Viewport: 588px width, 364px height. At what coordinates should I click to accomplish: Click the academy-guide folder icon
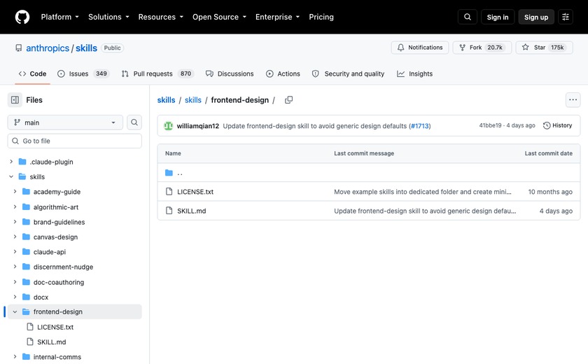point(27,192)
